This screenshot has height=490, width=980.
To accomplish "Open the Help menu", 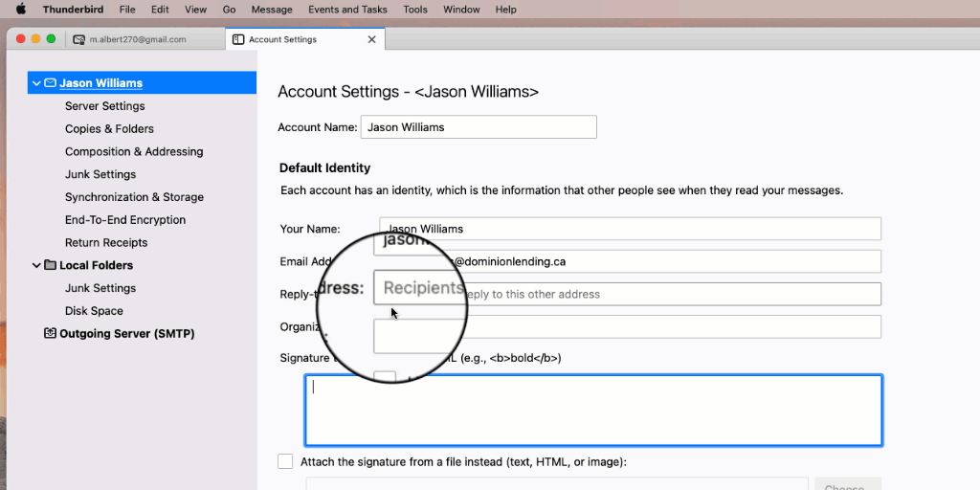I will coord(505,10).
